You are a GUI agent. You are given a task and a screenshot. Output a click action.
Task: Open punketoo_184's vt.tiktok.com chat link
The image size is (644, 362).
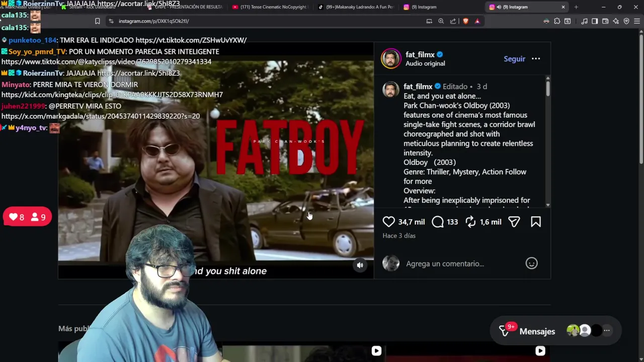click(191, 40)
